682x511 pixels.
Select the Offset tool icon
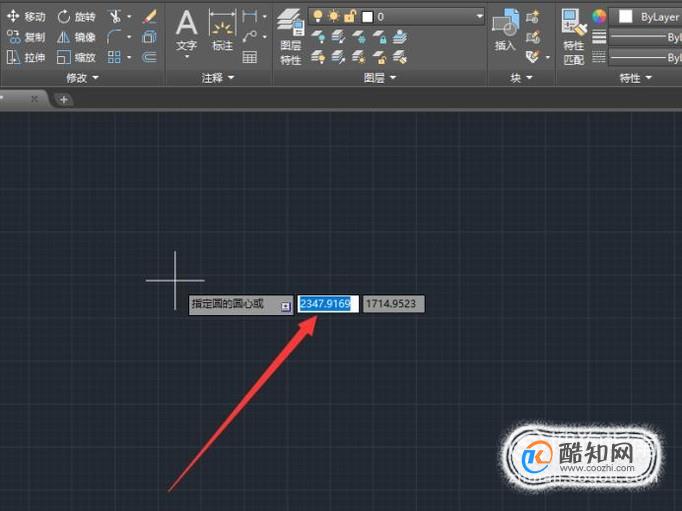point(150,57)
